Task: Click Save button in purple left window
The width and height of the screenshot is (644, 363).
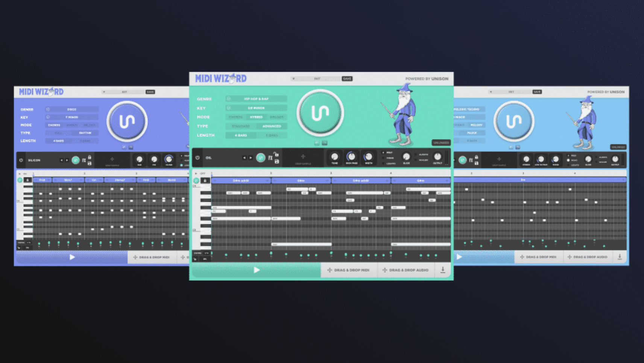Action: [x=150, y=92]
